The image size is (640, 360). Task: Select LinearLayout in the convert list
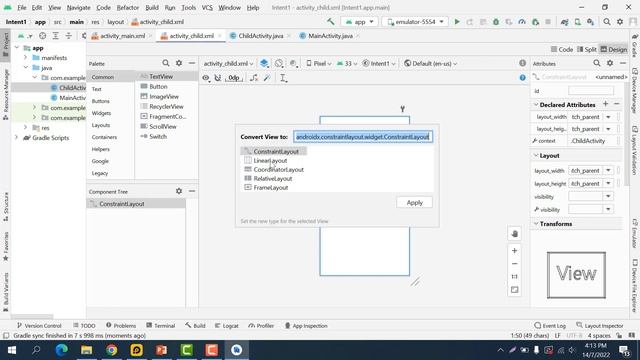click(x=270, y=160)
